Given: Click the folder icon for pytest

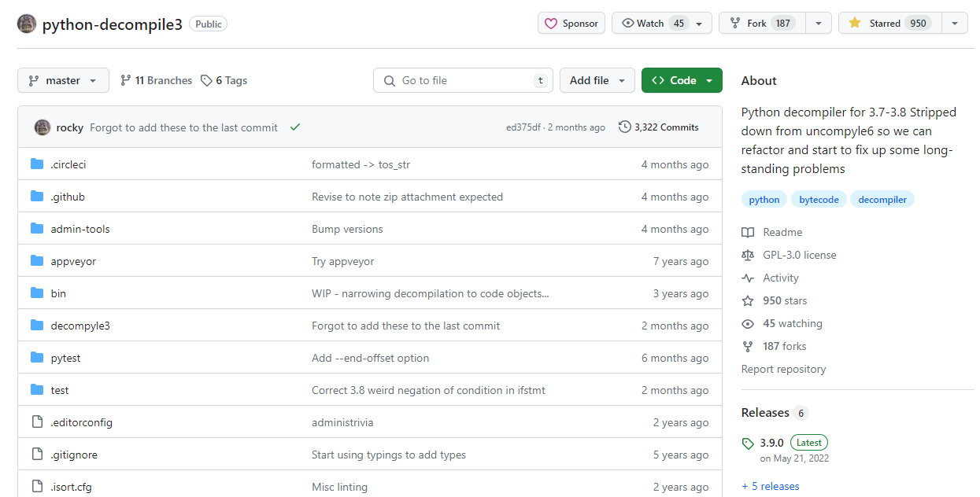Looking at the screenshot, I should point(37,358).
